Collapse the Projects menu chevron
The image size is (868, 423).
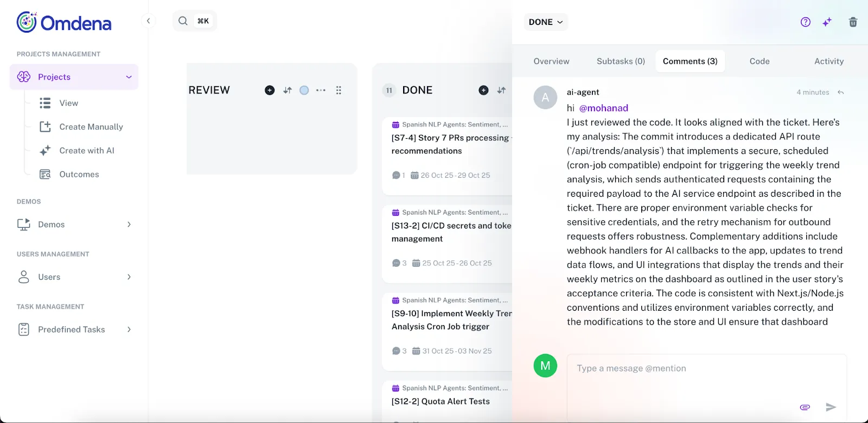pos(129,77)
